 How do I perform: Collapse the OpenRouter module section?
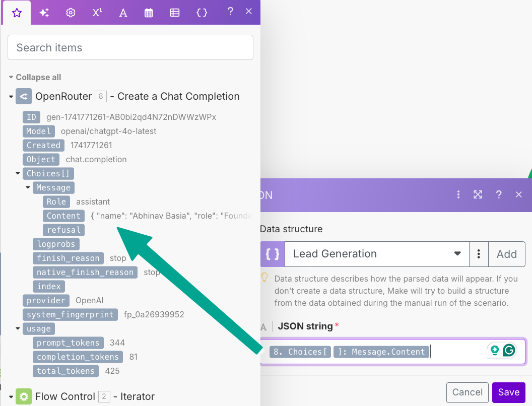tap(11, 97)
